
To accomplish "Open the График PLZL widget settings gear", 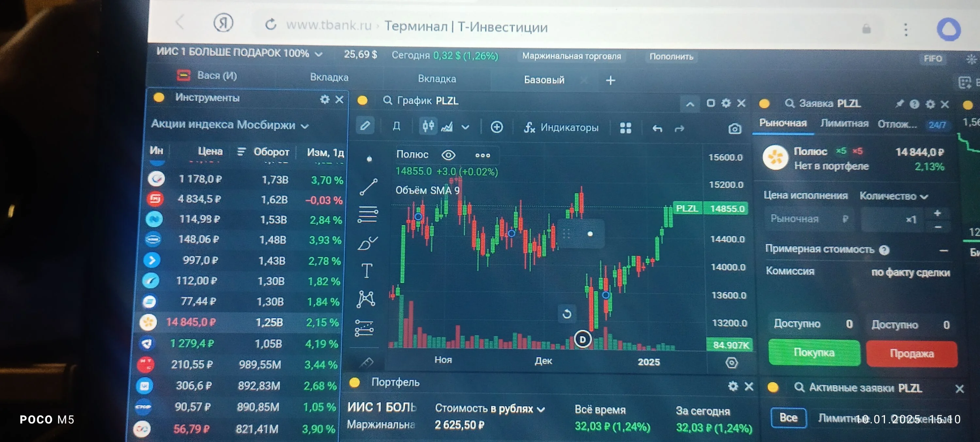I will [x=726, y=103].
